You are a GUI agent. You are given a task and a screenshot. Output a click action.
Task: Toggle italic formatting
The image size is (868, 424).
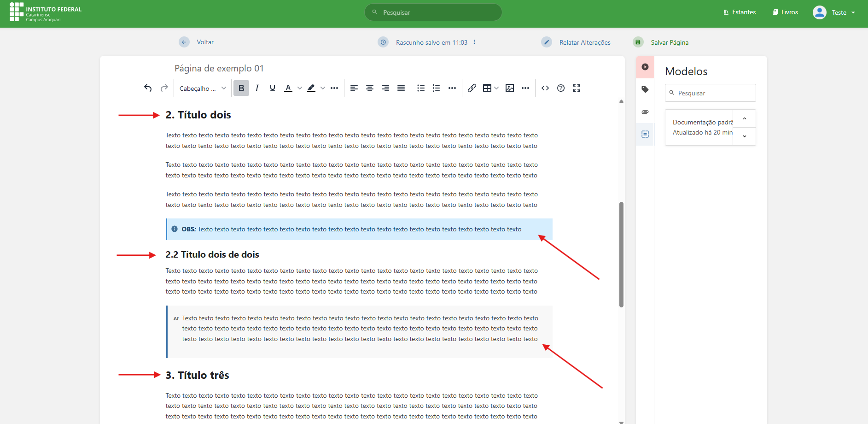tap(257, 88)
